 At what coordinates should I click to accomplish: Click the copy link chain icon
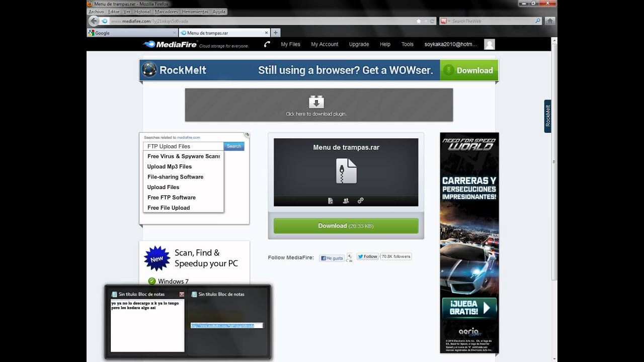point(361,201)
